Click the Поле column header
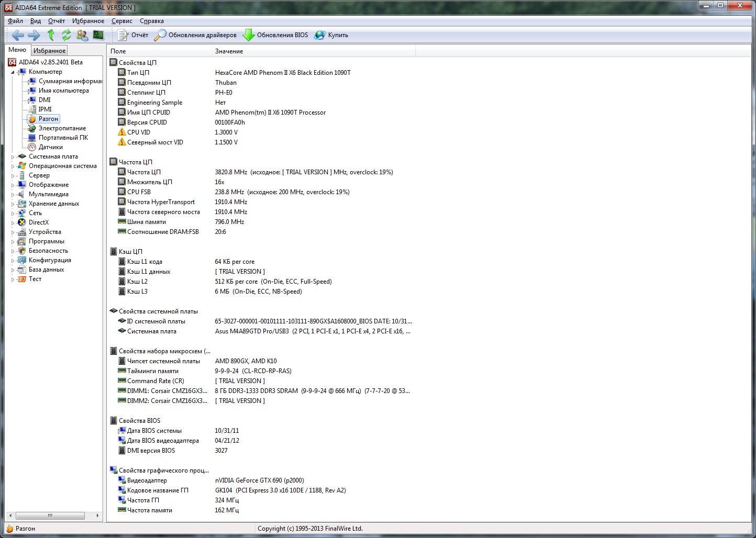 click(159, 51)
